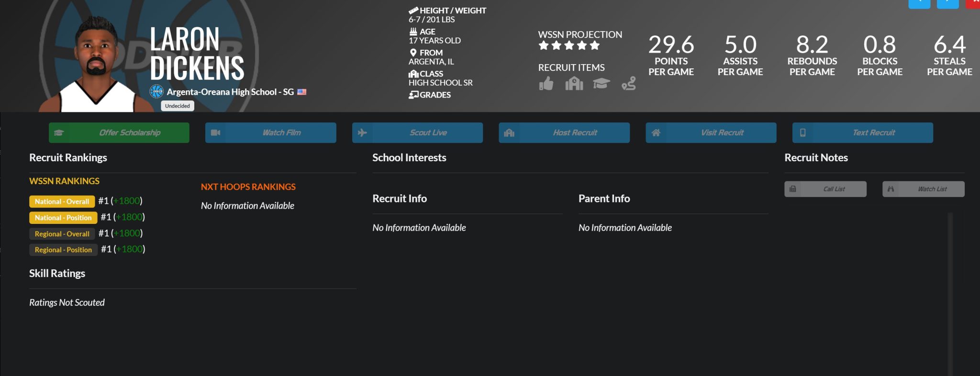
Task: Click the school building recruit item icon
Action: 574,84
